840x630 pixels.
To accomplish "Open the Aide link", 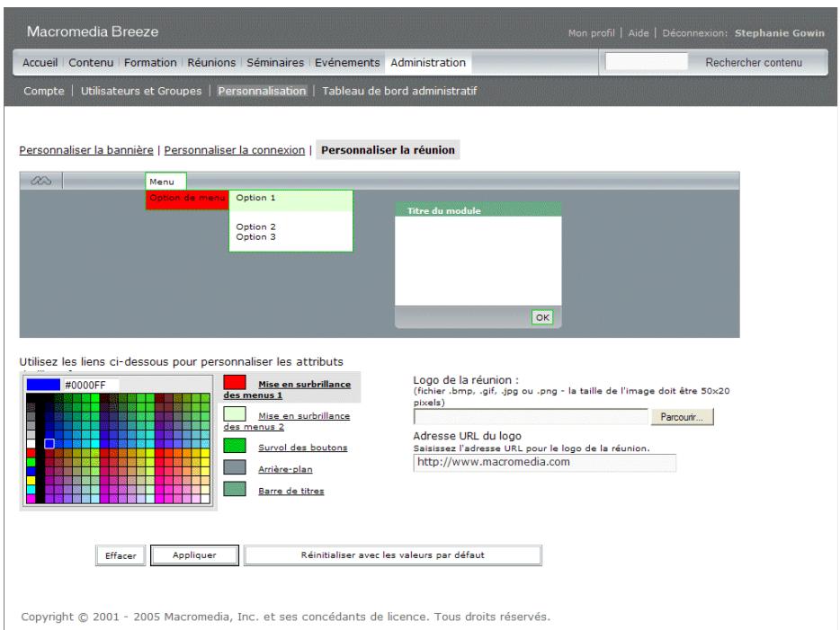I will (x=639, y=33).
